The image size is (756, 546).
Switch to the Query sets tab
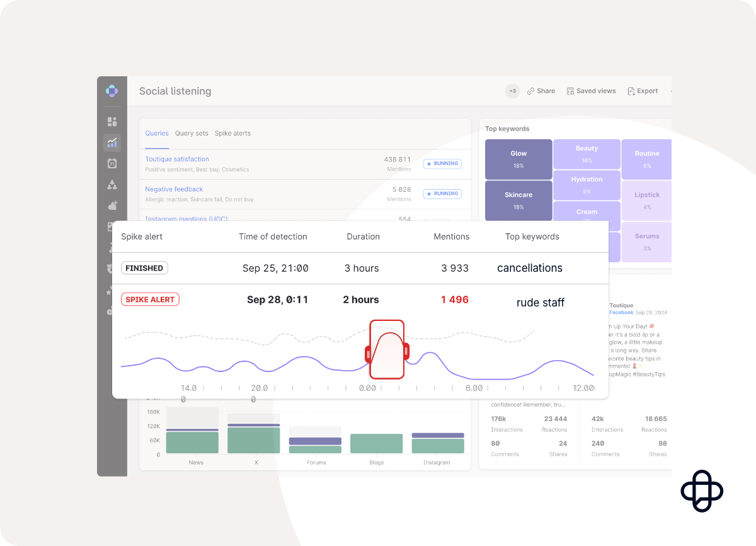[x=192, y=133]
